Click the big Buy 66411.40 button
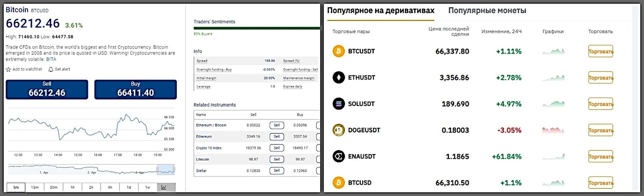 tap(136, 89)
